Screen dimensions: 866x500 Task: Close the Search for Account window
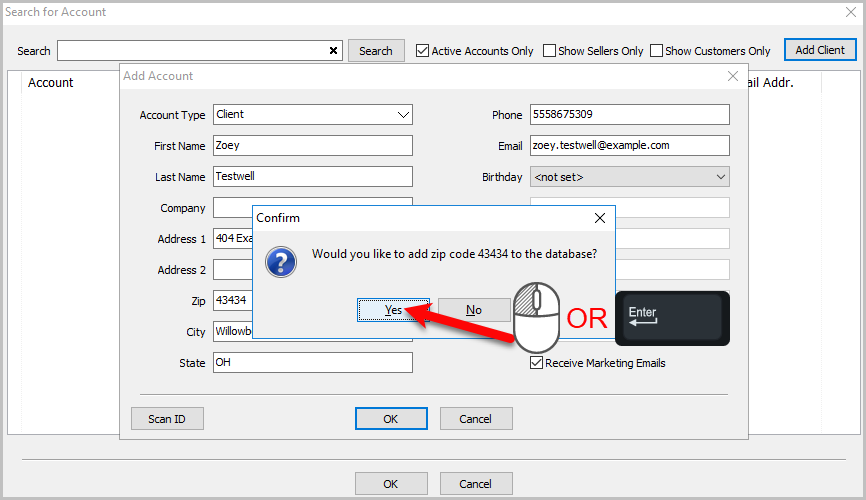click(851, 12)
